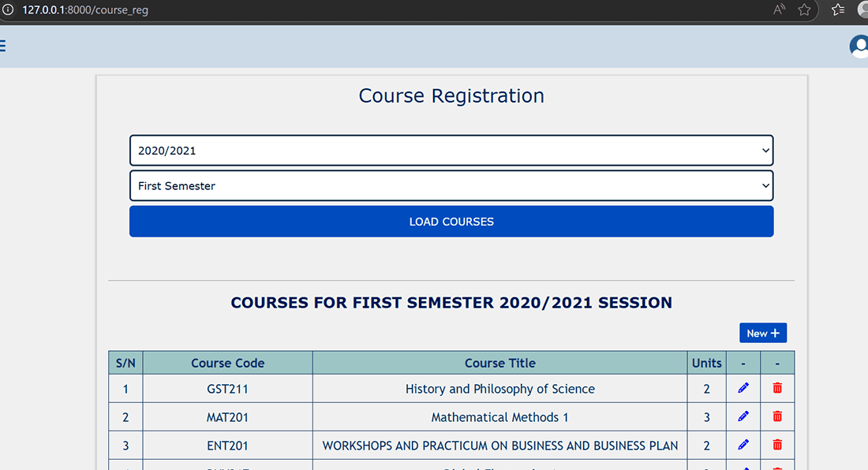Delete the GST211 course row
The height and width of the screenshot is (470, 868).
[x=777, y=388]
